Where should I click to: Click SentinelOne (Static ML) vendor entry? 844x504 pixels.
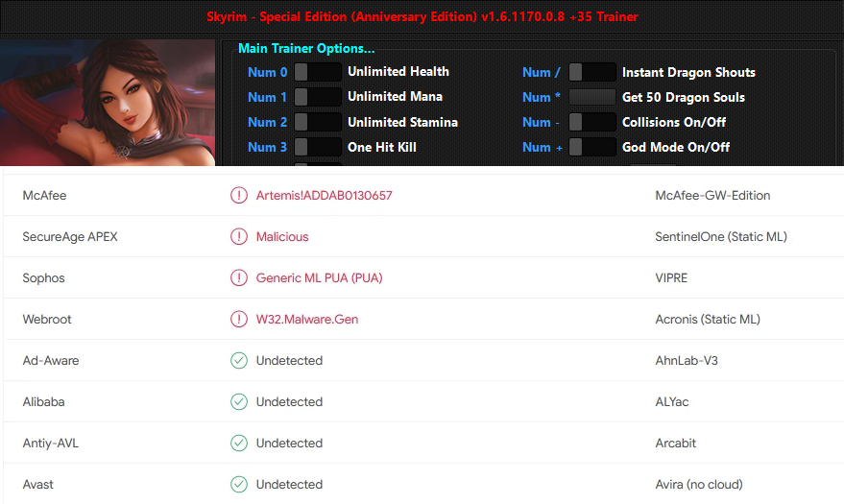point(721,237)
